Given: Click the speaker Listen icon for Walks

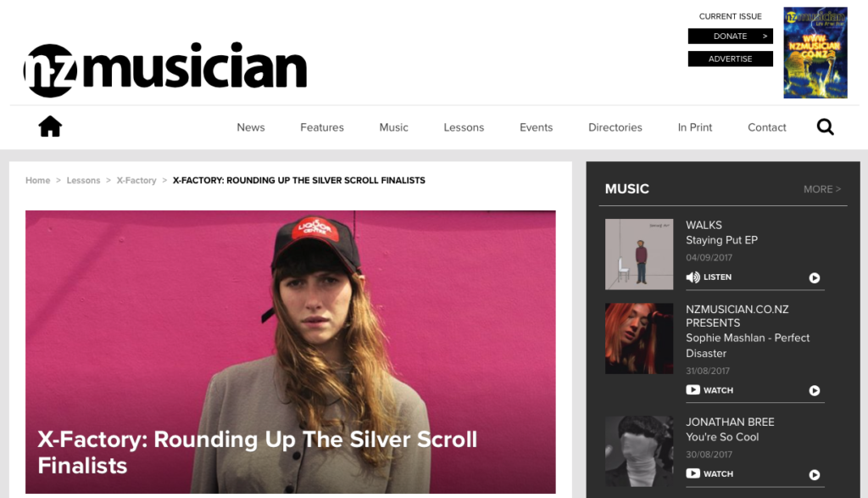Looking at the screenshot, I should click(x=693, y=277).
